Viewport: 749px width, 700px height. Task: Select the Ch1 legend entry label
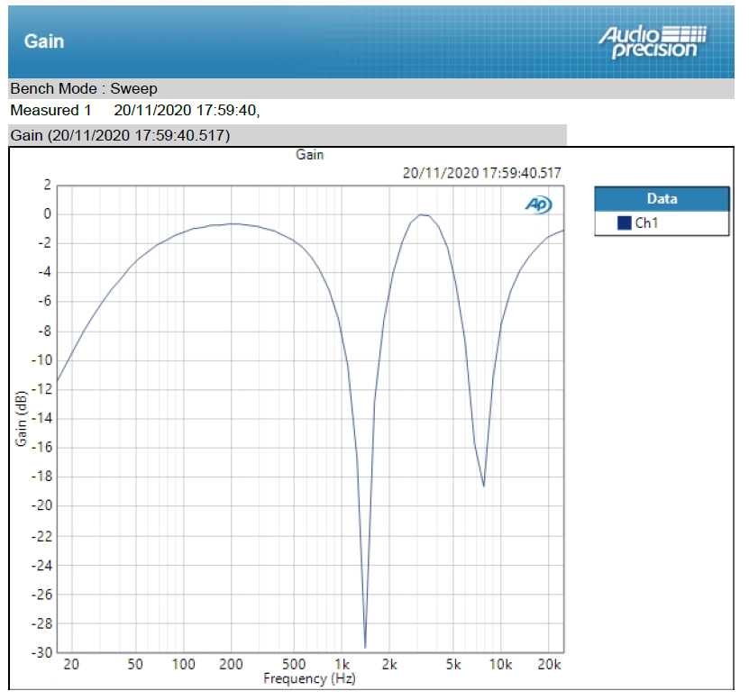point(646,223)
